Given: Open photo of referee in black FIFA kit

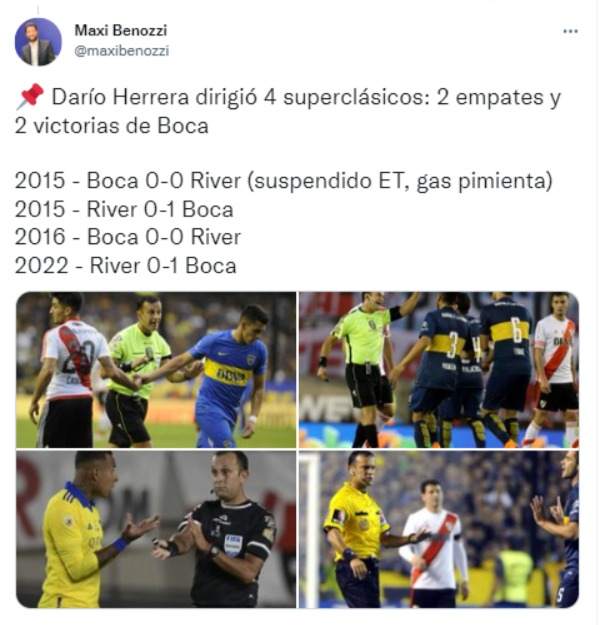Looking at the screenshot, I should point(156,529).
